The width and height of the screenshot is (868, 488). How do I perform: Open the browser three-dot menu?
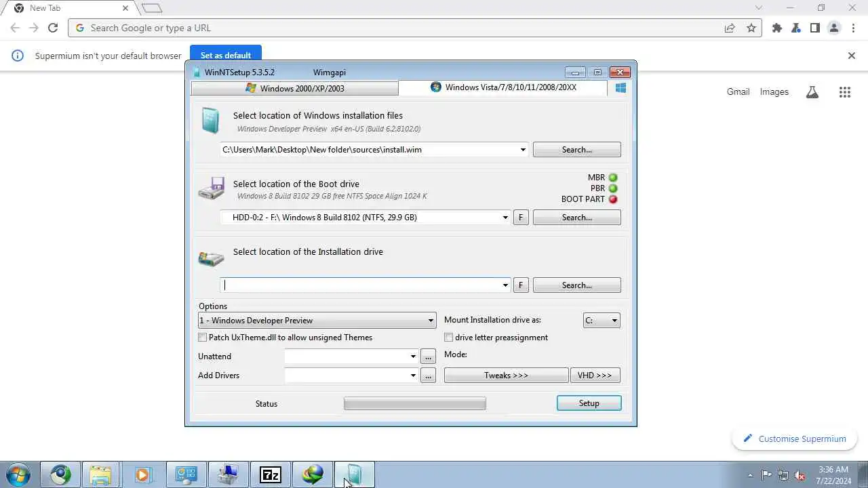853,28
